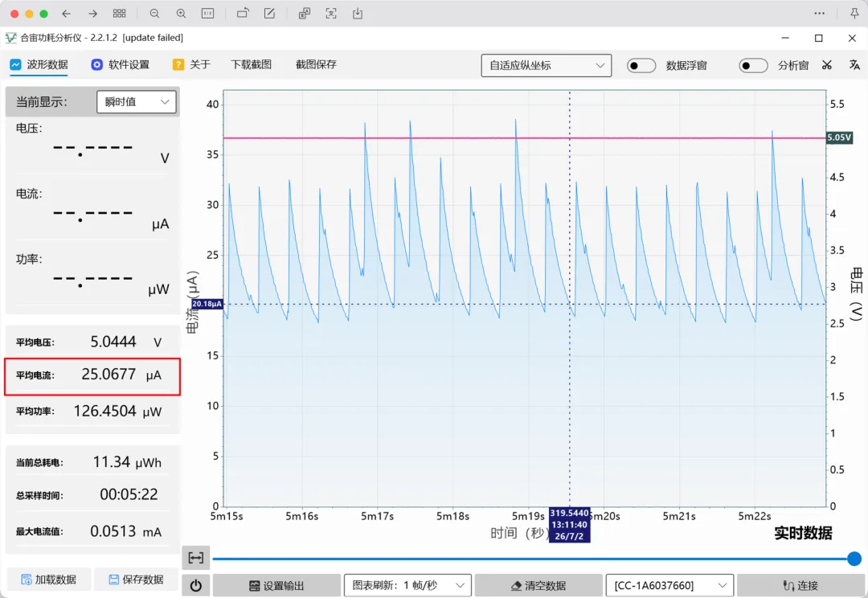This screenshot has height=598, width=868.
Task: Open the 软件设置 tab
Action: tap(120, 65)
